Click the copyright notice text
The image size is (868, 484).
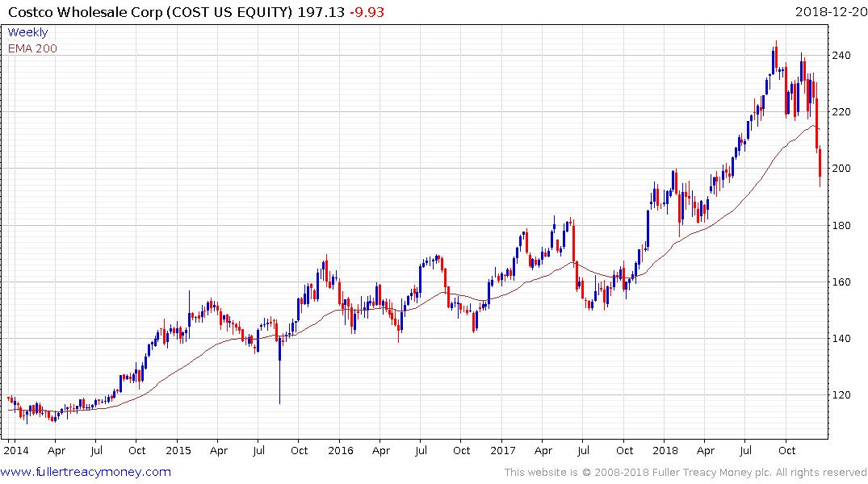(x=686, y=473)
